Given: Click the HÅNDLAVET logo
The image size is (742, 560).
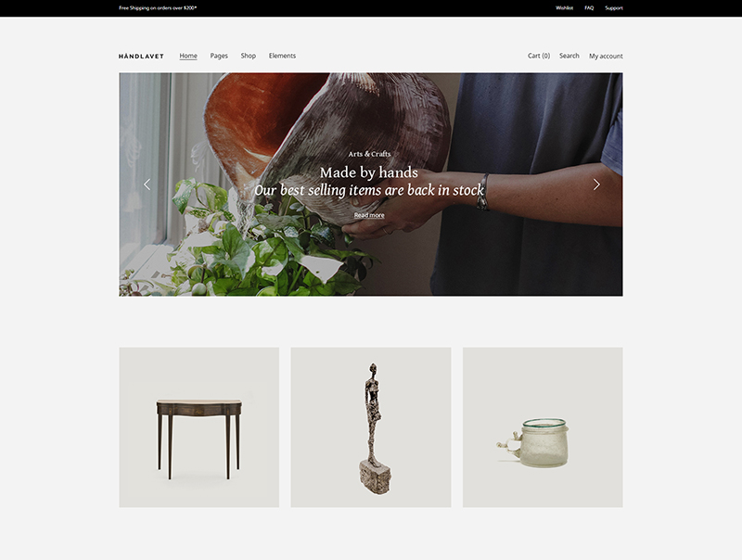Looking at the screenshot, I should coord(141,57).
